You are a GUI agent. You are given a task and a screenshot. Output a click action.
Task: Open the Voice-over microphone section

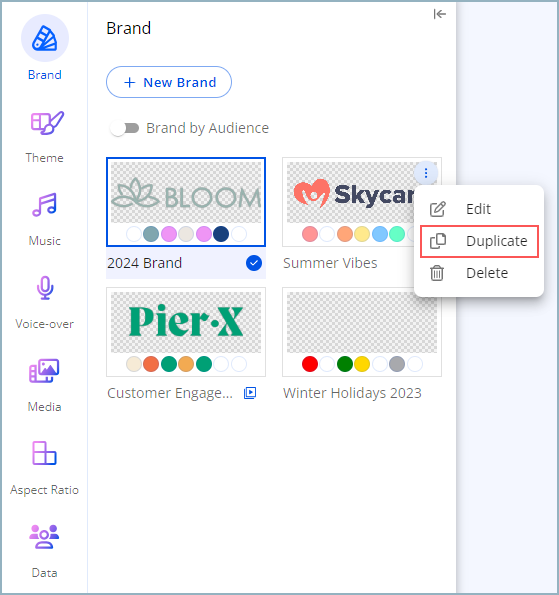coord(45,302)
